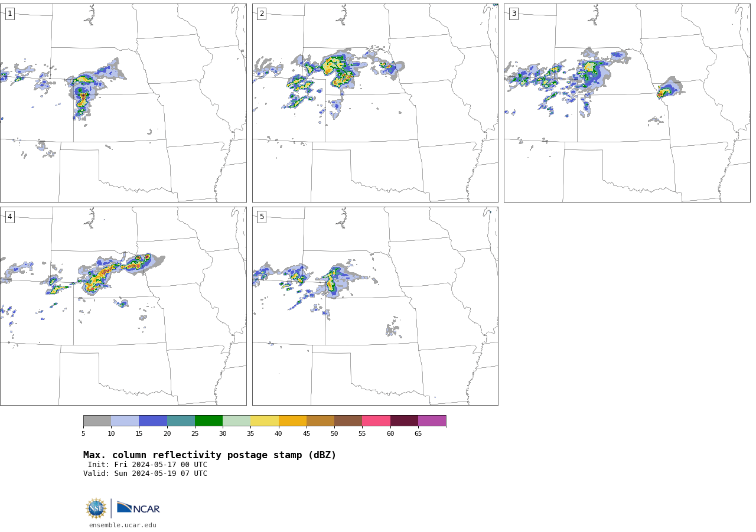Click the Valid: Sun 2024-05-19 07 UTC text

[145, 474]
